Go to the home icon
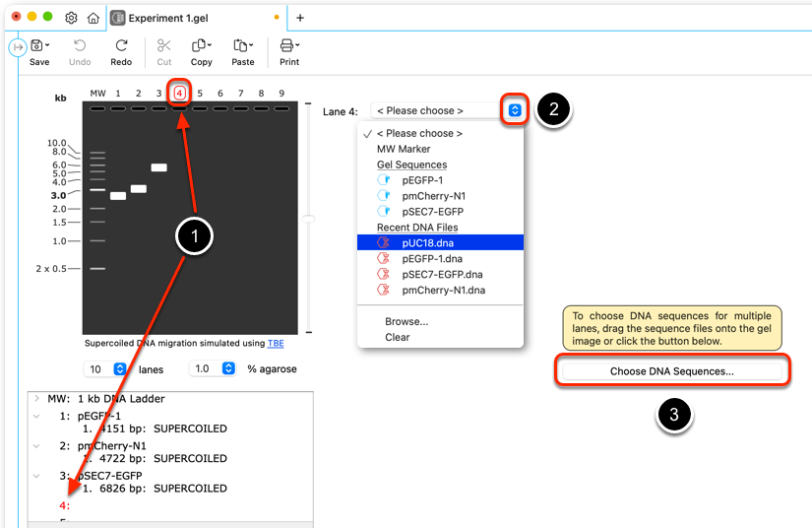 pos(94,18)
